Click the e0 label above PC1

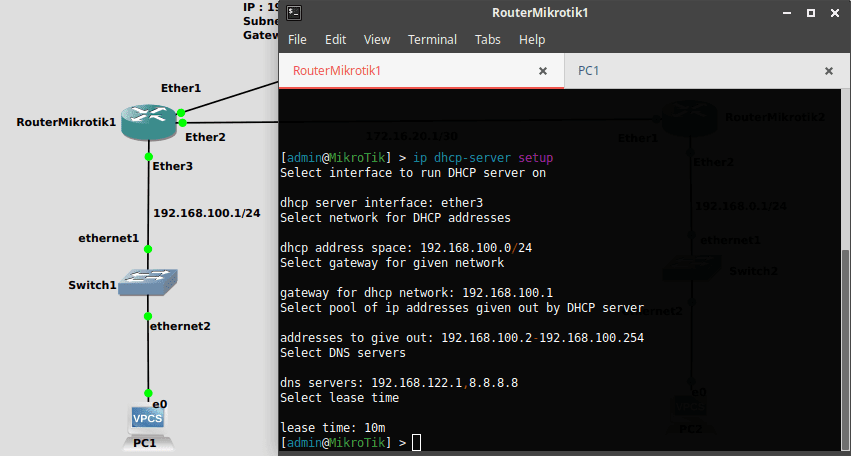[x=160, y=404]
